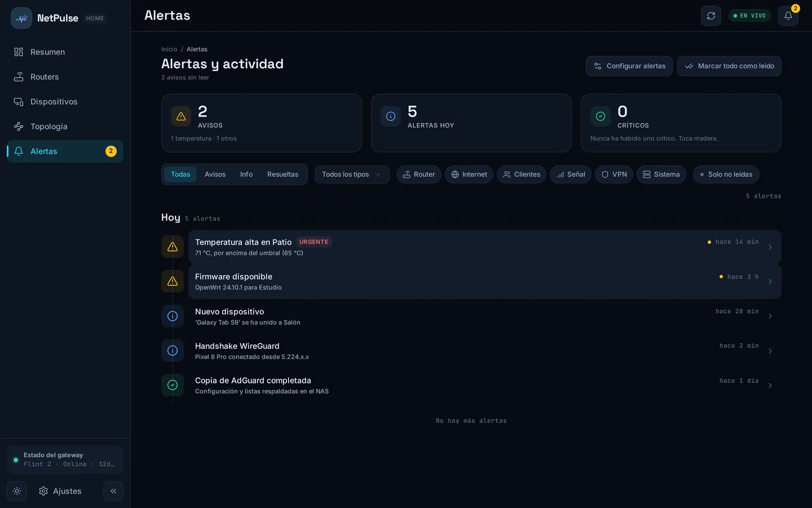
Task: Click the Dispositivos icon in sidebar
Action: pos(19,102)
